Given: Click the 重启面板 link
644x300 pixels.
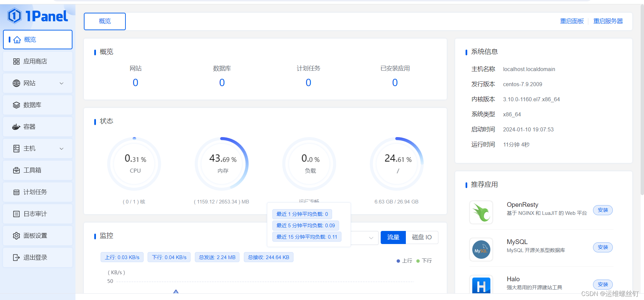Looking at the screenshot, I should (x=572, y=21).
